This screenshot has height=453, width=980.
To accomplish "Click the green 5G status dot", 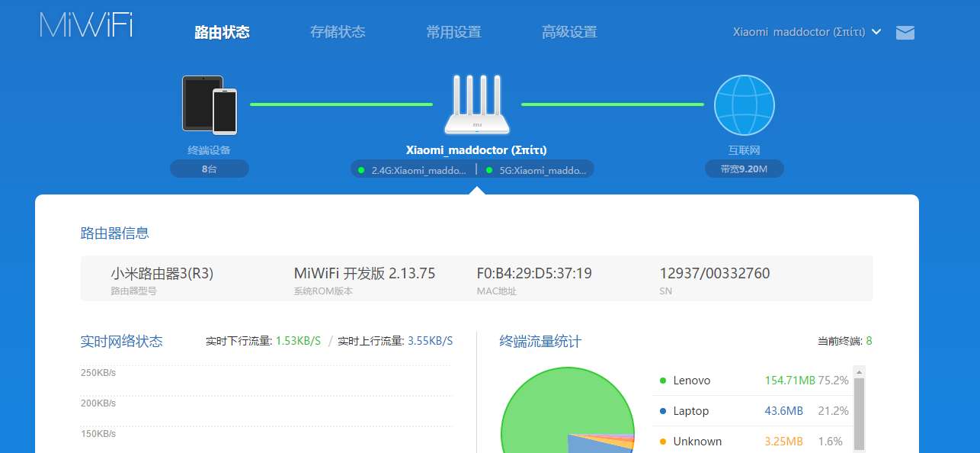I will tap(488, 170).
